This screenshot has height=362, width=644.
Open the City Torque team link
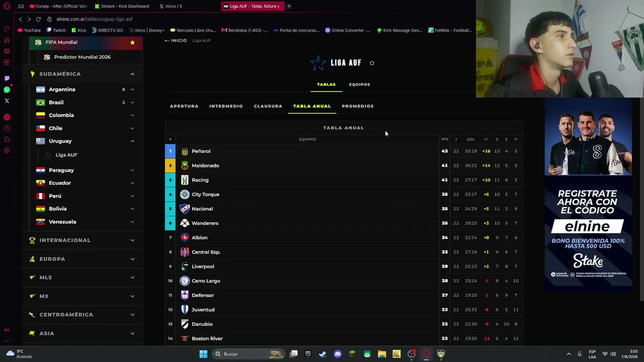205,195
